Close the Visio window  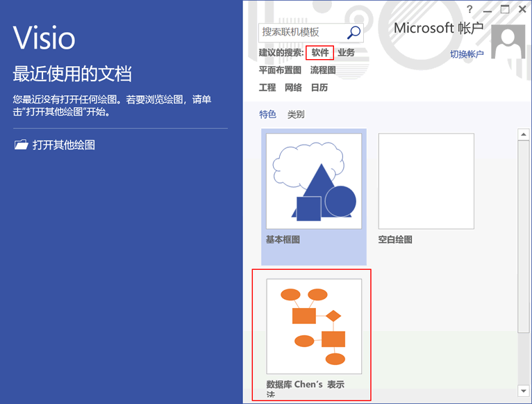pos(522,10)
